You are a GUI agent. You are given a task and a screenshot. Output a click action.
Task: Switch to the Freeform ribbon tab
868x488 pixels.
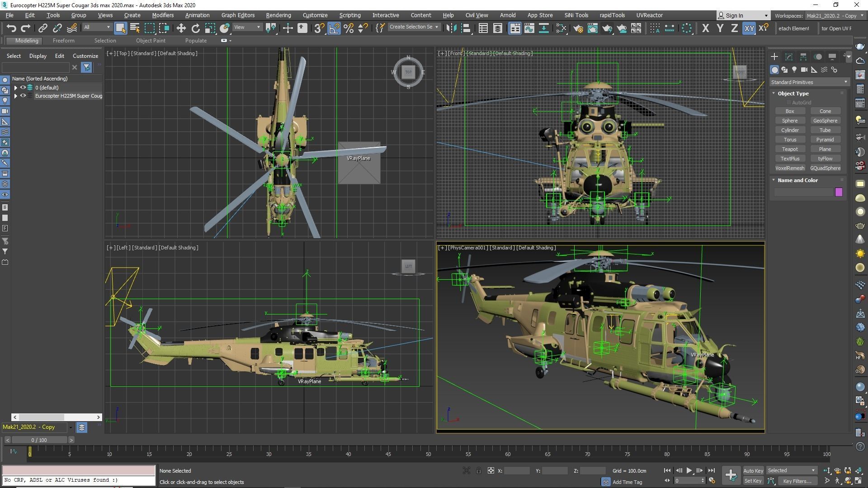tap(63, 41)
